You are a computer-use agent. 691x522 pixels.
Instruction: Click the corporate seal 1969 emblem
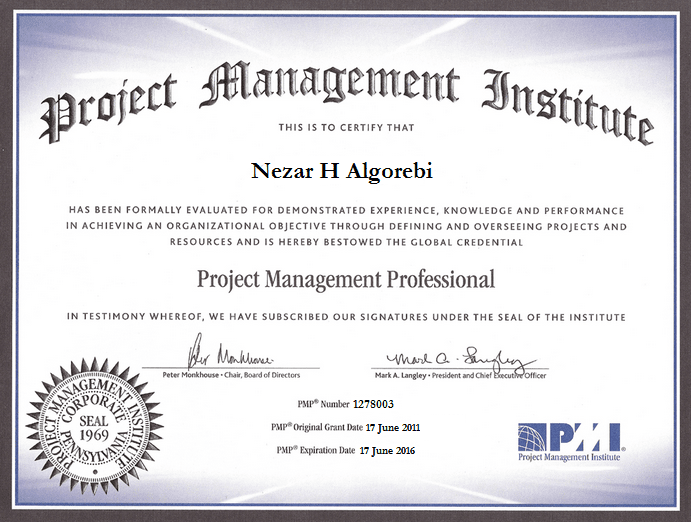coord(95,426)
